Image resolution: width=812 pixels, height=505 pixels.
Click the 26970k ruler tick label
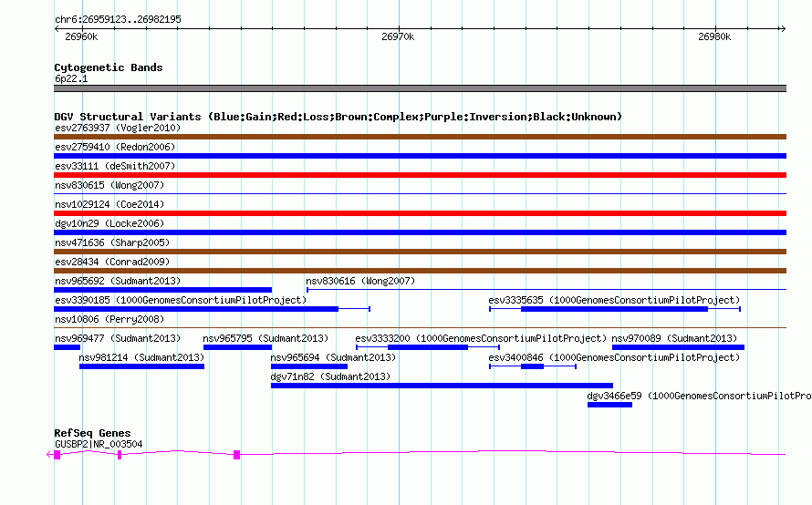coord(398,36)
